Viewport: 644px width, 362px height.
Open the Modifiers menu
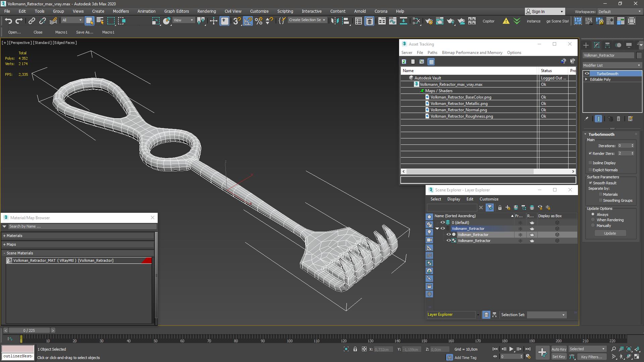[x=121, y=11]
